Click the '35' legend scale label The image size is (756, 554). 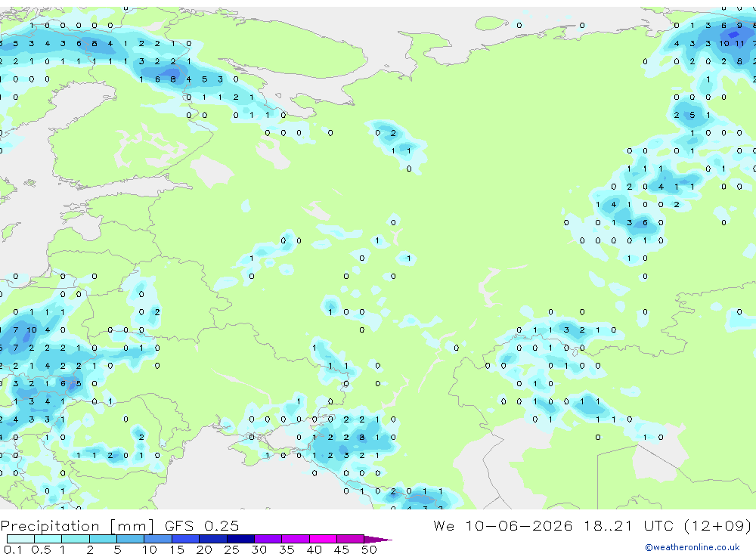pos(287,549)
